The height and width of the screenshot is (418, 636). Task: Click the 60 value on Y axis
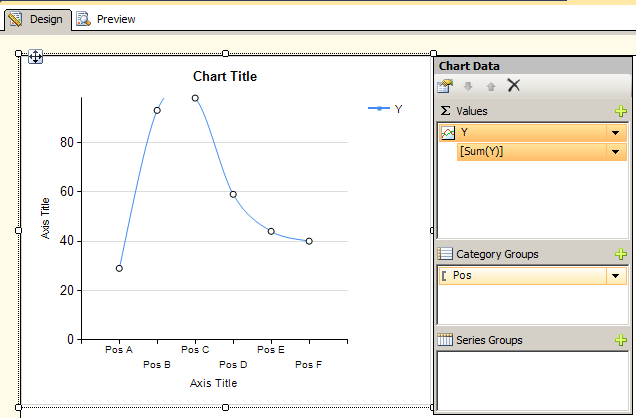click(67, 191)
